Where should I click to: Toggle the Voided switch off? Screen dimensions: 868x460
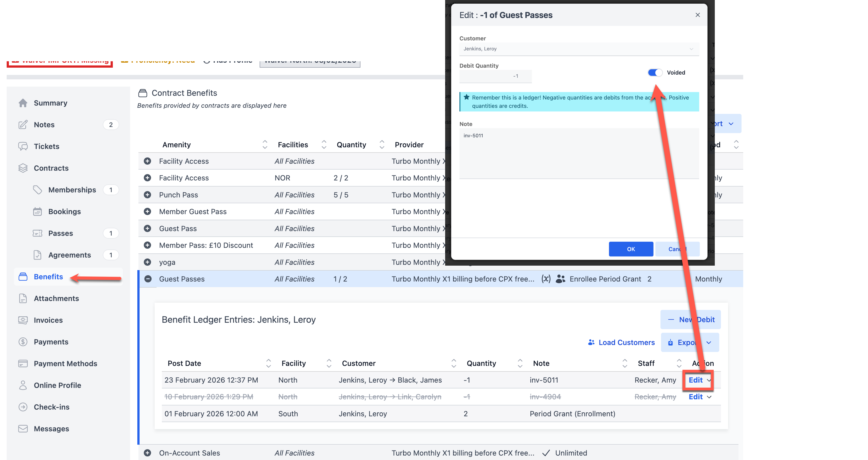[655, 73]
